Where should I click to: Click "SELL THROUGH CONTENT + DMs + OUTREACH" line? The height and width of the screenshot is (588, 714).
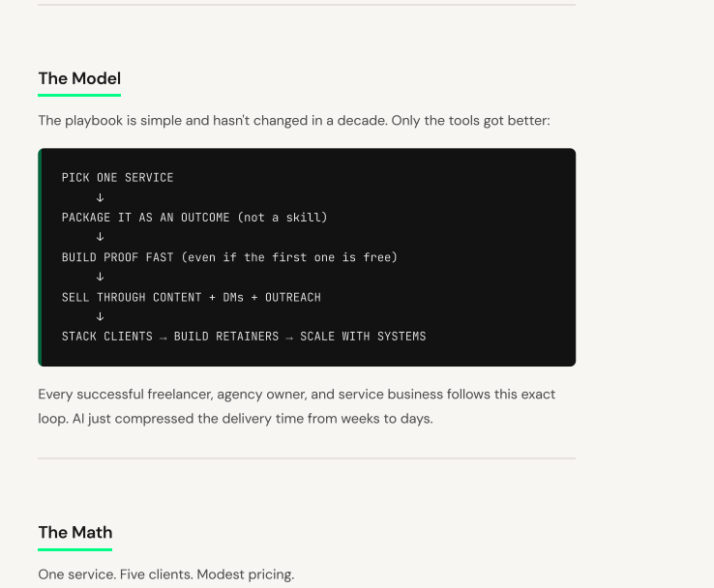click(x=192, y=297)
